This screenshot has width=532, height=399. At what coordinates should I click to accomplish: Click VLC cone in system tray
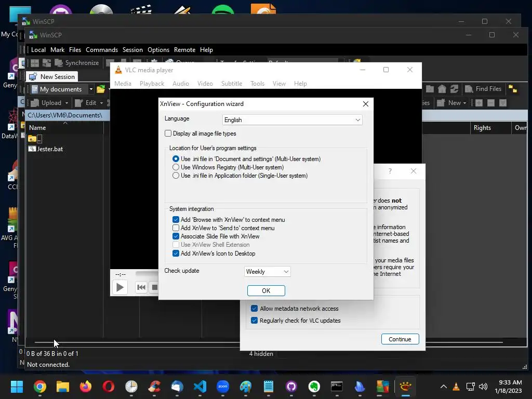(456, 387)
